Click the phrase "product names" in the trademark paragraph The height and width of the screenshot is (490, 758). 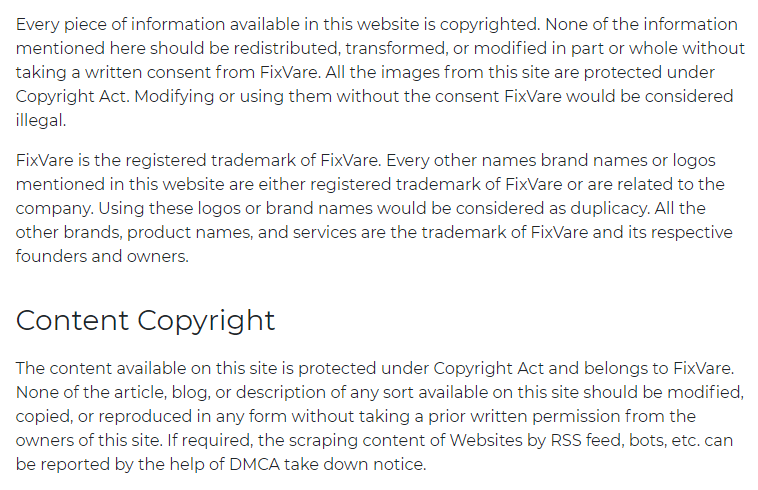tap(190, 233)
